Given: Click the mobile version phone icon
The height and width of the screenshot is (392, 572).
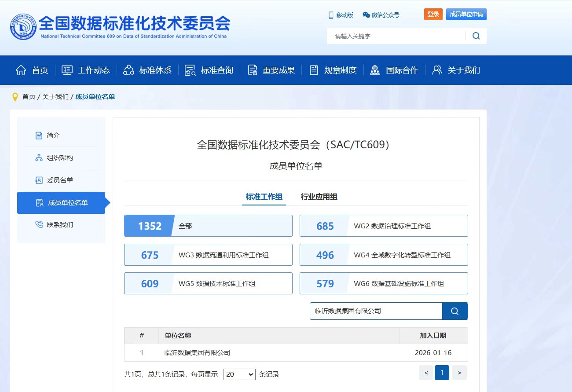Looking at the screenshot, I should [331, 15].
